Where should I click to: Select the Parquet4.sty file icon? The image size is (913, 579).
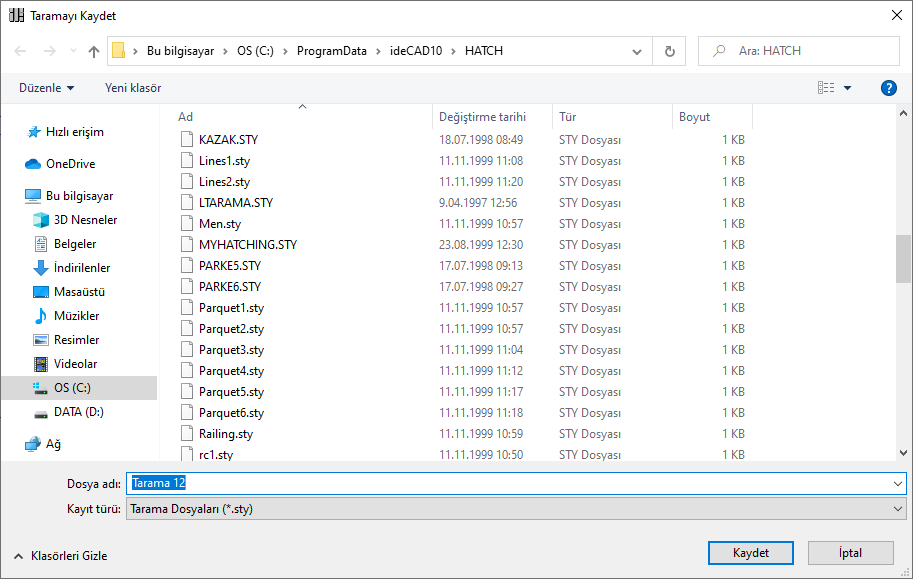click(187, 370)
